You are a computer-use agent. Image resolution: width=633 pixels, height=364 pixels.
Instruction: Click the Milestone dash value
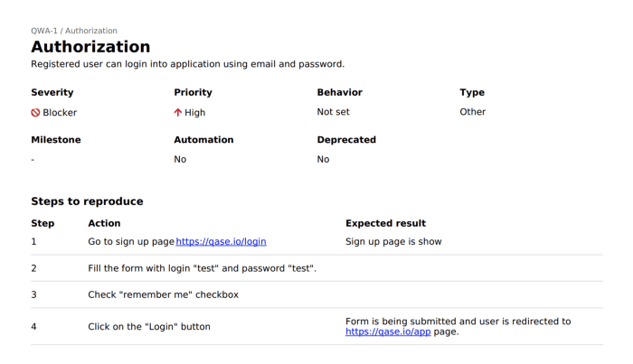(33, 160)
